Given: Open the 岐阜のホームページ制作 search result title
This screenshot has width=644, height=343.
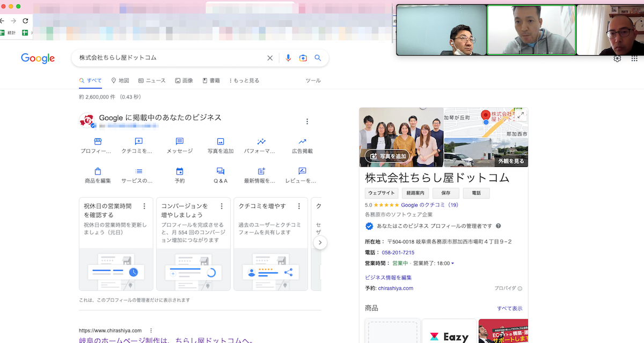Looking at the screenshot, I should 166,340.
